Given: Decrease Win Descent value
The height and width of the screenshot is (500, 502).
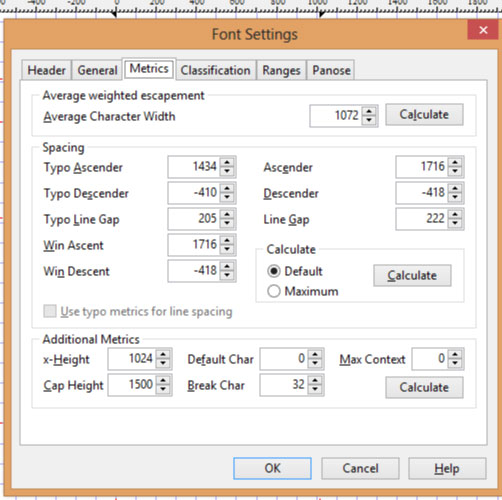Looking at the screenshot, I should click(227, 275).
